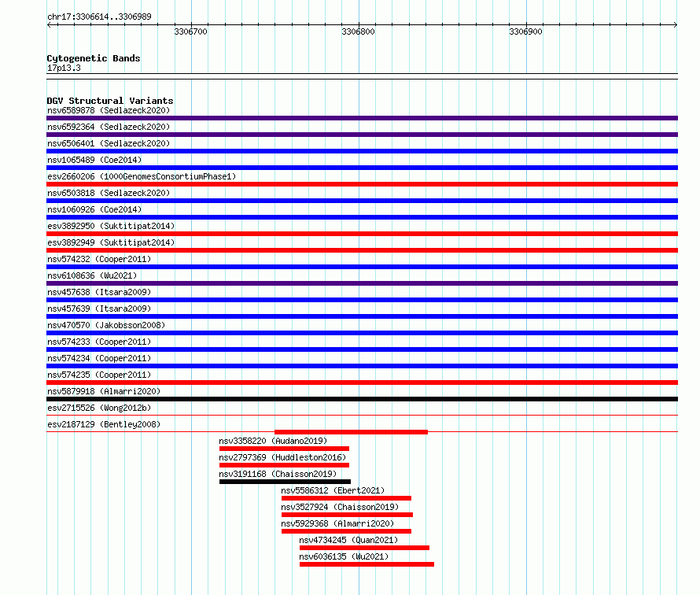700x595 pixels.
Task: Click the nsv3358220 (Audano2019) label
Action: click(x=273, y=441)
